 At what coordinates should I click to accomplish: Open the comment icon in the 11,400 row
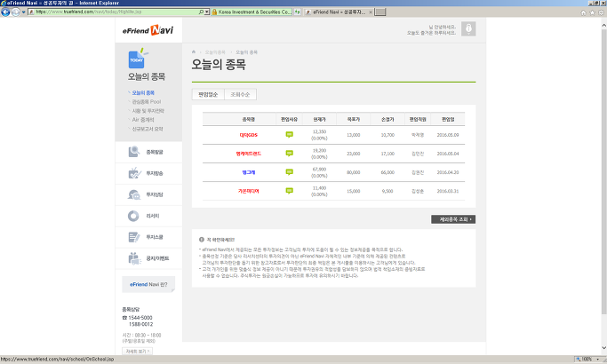coord(289,191)
